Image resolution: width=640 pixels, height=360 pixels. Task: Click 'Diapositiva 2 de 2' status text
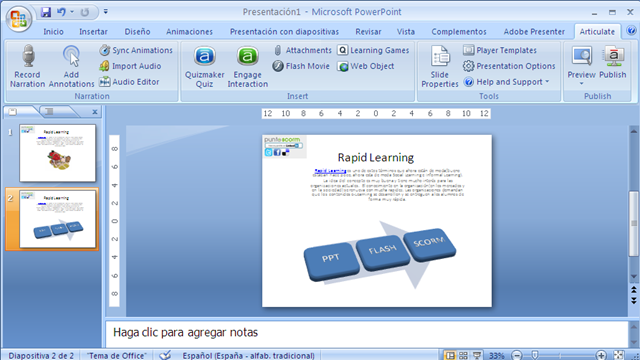point(41,356)
